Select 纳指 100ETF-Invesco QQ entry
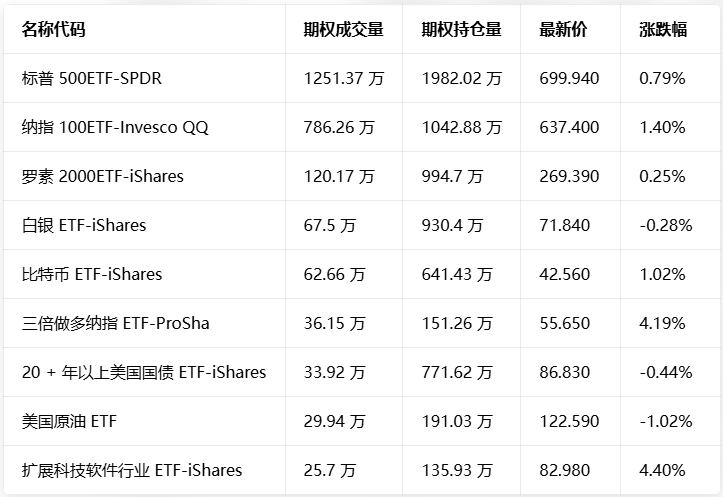 pyautogui.click(x=115, y=127)
